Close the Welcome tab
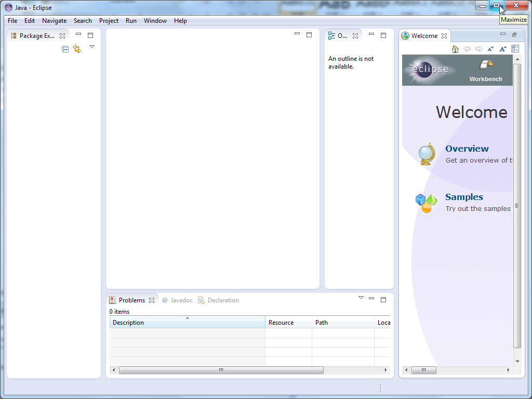Image resolution: width=532 pixels, height=399 pixels. (444, 36)
